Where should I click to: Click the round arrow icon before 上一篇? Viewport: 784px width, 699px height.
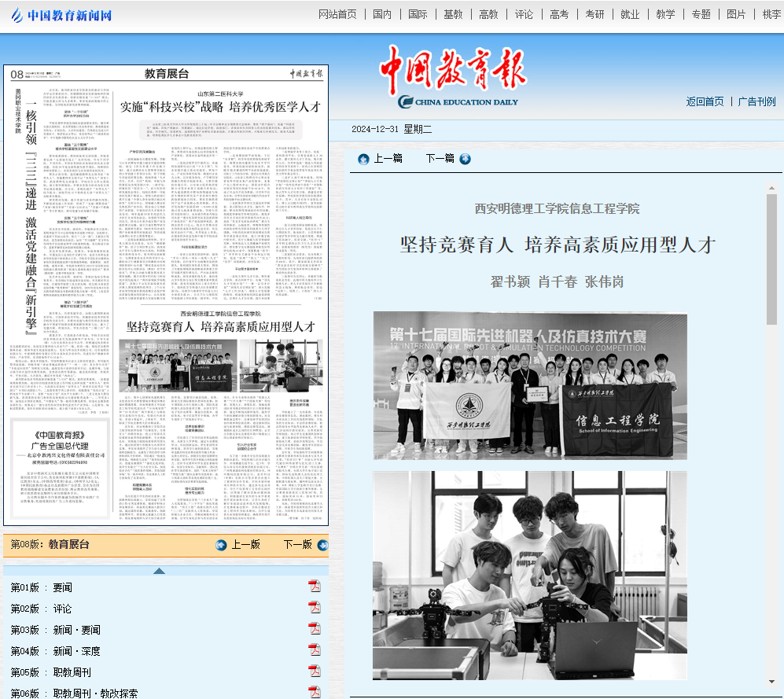pos(363,159)
